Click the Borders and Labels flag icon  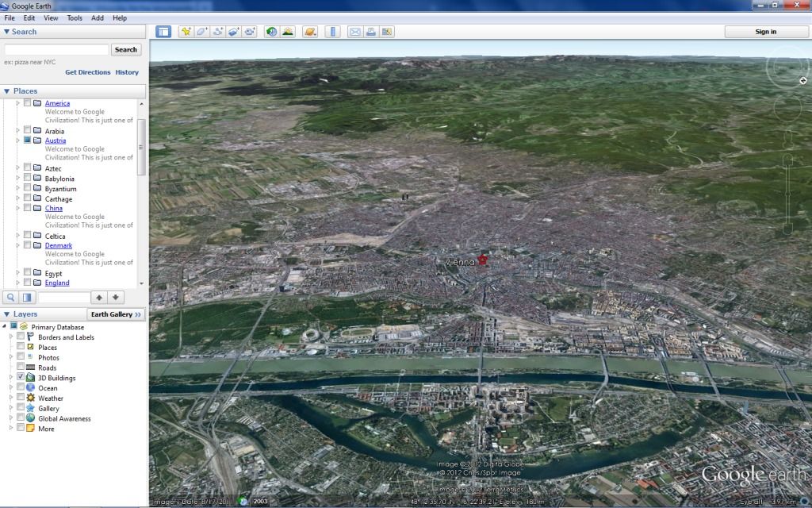point(31,337)
